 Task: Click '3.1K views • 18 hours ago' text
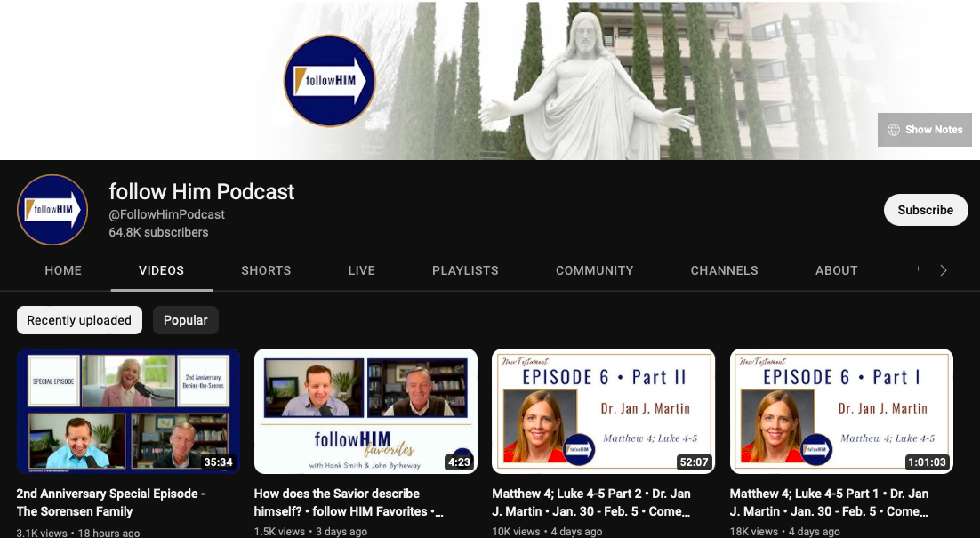coord(78,533)
